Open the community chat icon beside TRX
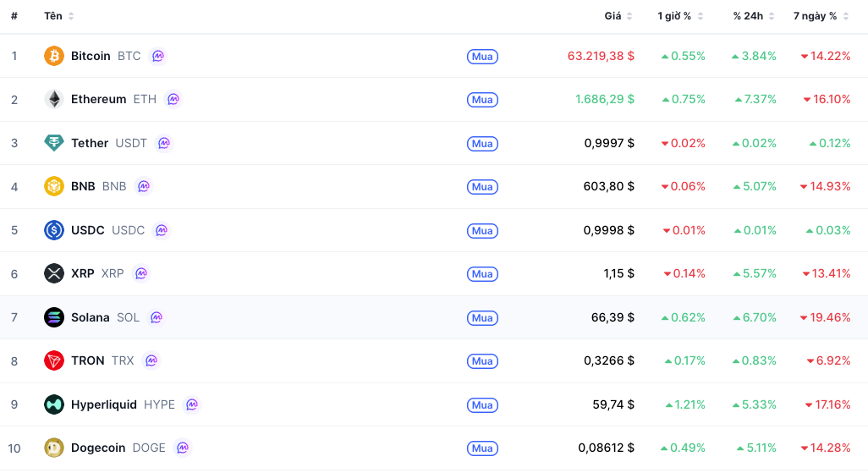The image size is (868, 473). tap(151, 360)
